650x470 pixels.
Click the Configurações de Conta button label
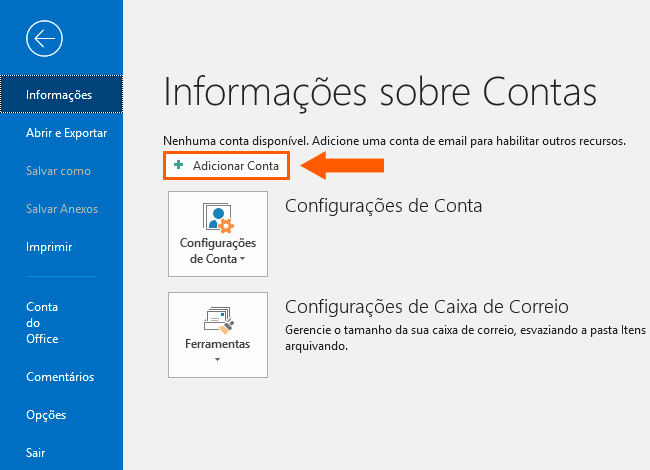click(x=218, y=251)
